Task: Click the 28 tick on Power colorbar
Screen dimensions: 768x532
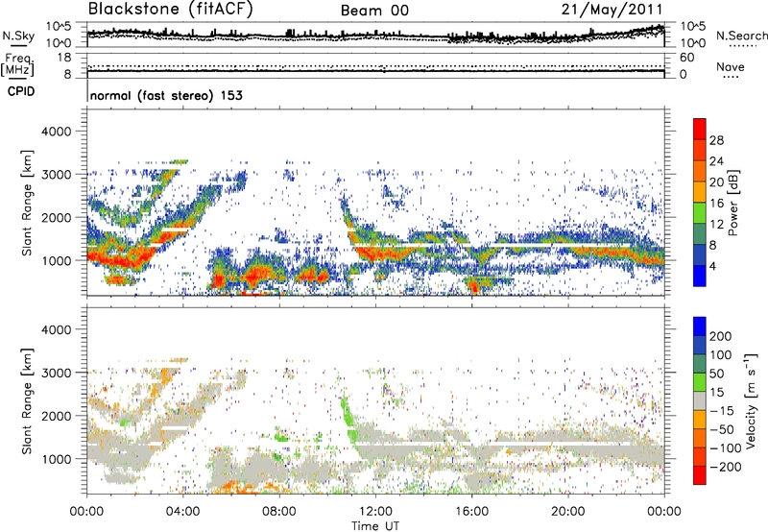Action: click(716, 140)
